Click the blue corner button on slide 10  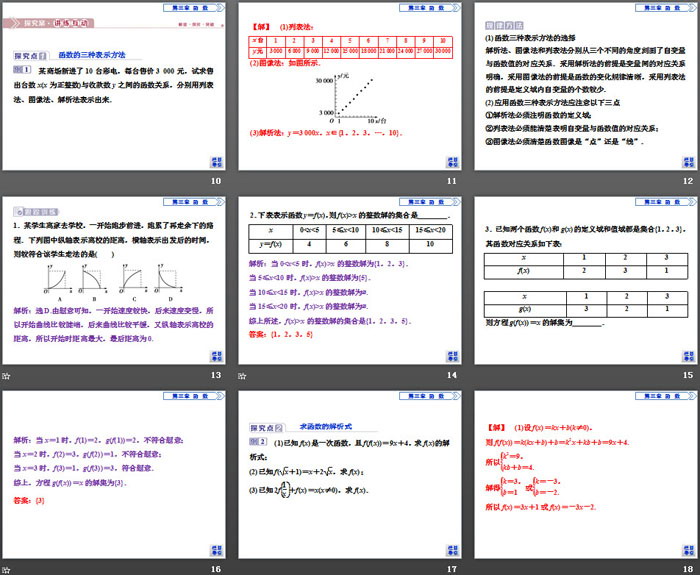(x=215, y=160)
